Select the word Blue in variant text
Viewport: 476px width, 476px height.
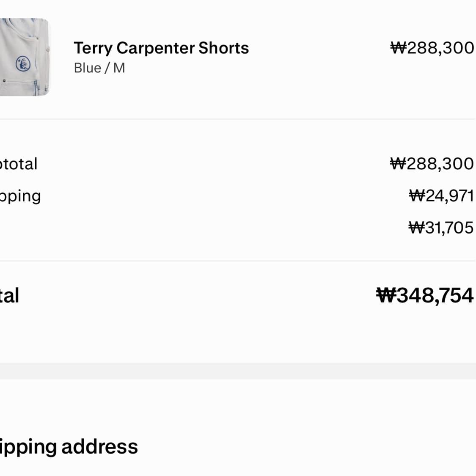click(x=87, y=68)
